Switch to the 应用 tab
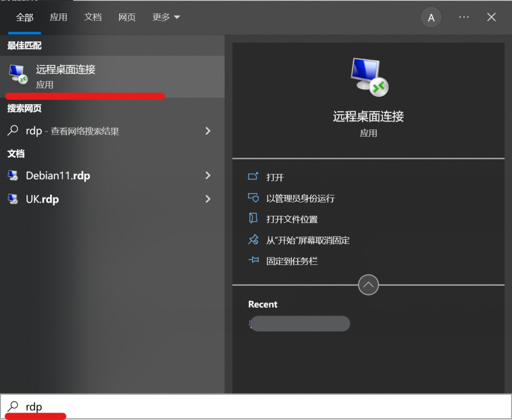The width and height of the screenshot is (512, 420). 58,17
